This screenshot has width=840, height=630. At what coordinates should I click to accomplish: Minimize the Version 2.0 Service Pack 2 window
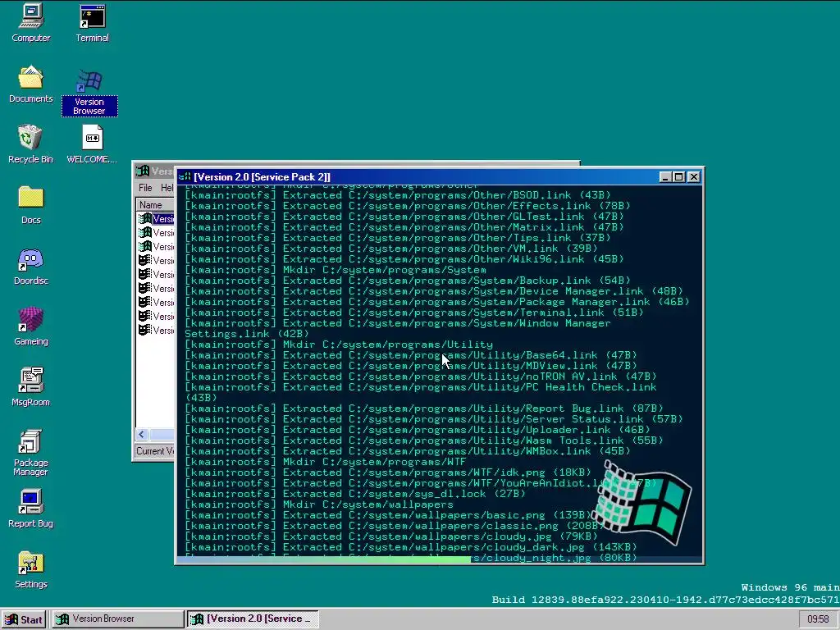pyautogui.click(x=664, y=177)
